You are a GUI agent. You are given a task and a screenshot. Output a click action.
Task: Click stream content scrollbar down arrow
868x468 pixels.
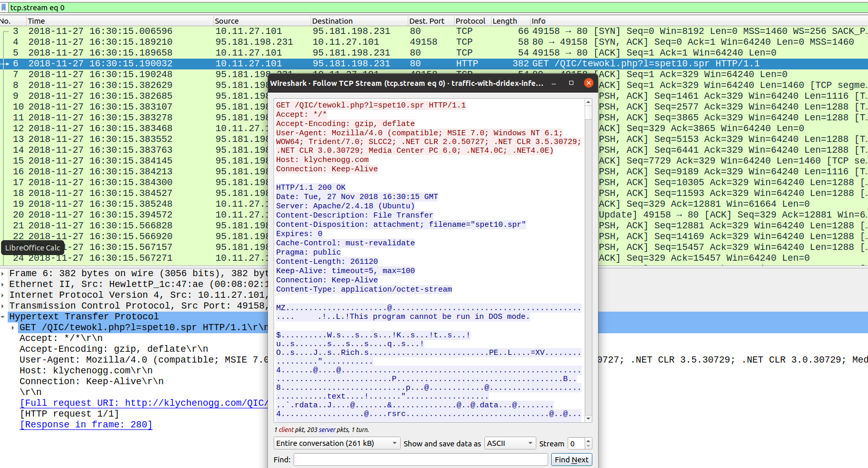pos(588,419)
